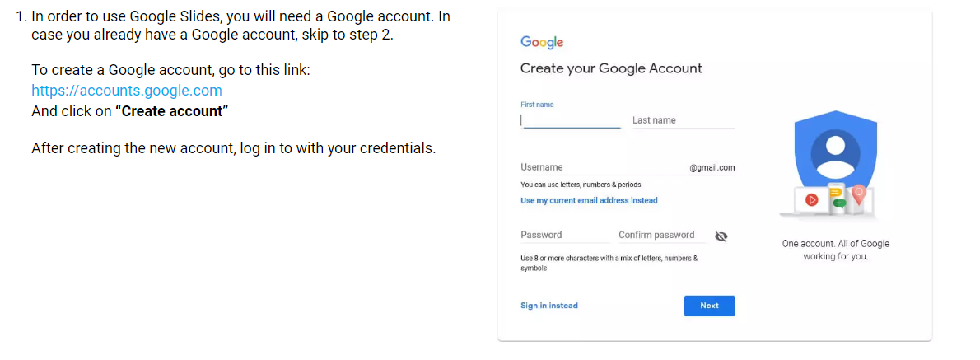Click into the Last name field
The image size is (980, 360).
[683, 120]
